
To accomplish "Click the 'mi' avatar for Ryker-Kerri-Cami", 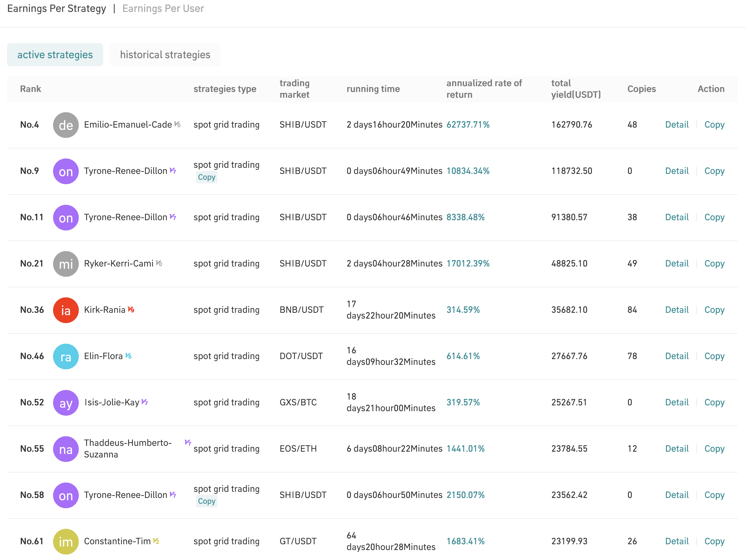I will tap(66, 264).
